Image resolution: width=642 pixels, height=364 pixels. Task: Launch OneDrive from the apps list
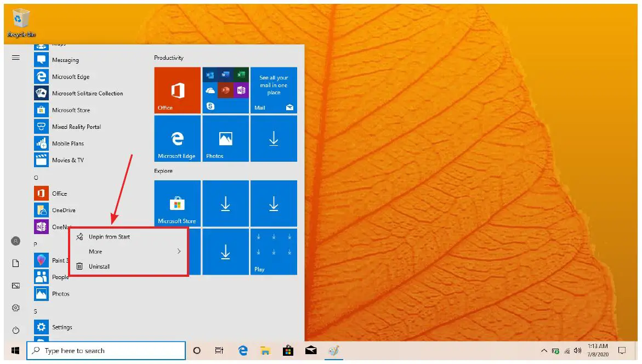tap(64, 210)
